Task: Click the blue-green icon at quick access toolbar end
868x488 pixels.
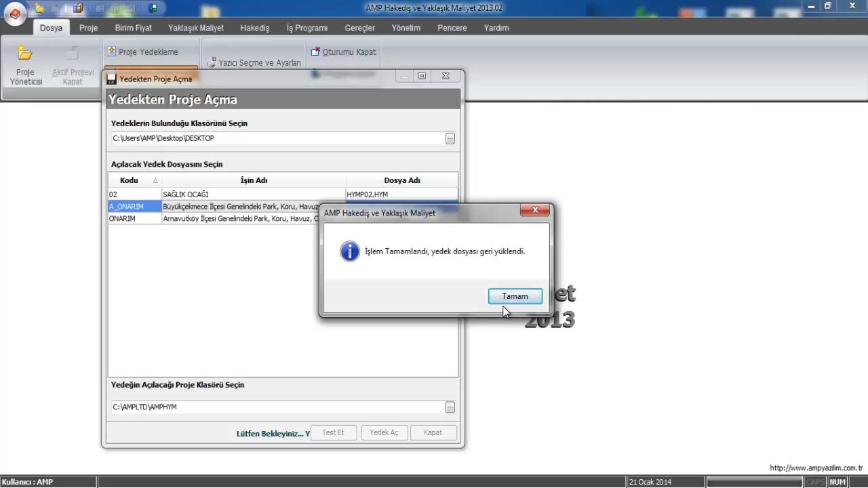Action: pyautogui.click(x=153, y=8)
